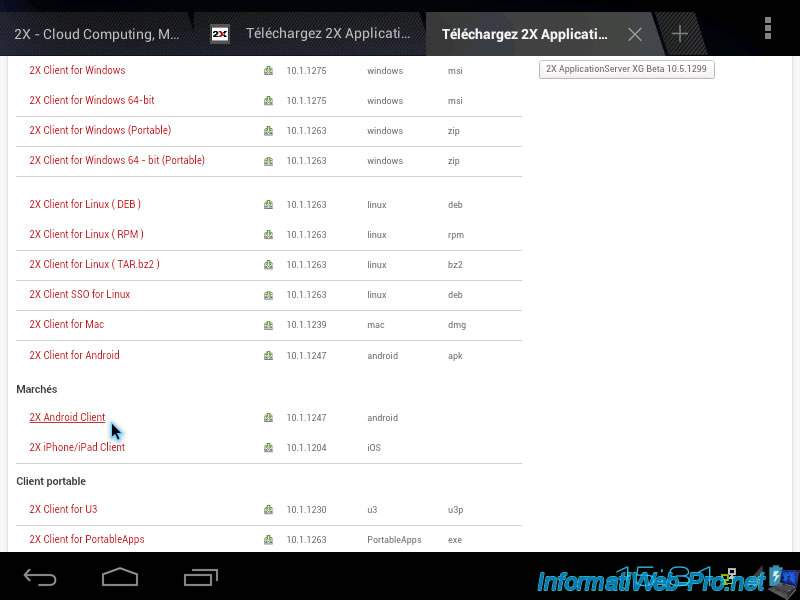800x600 pixels.
Task: Open 2X Client for Linux ( DEB ) link
Action: tap(85, 205)
